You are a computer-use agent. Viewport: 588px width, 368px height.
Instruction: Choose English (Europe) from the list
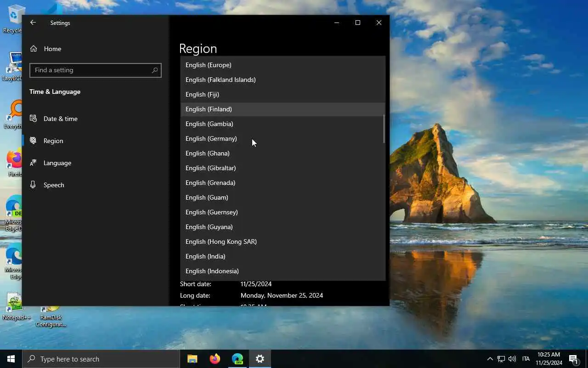pyautogui.click(x=283, y=65)
